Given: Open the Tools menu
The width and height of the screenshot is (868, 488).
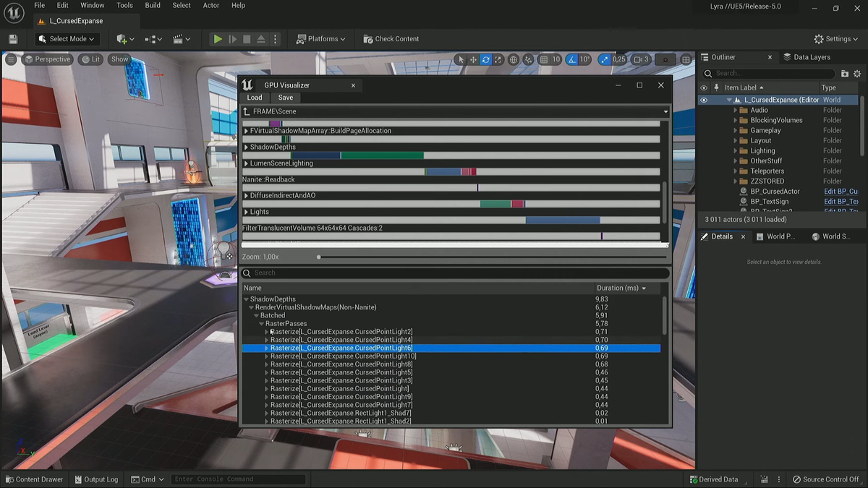Looking at the screenshot, I should pos(125,5).
